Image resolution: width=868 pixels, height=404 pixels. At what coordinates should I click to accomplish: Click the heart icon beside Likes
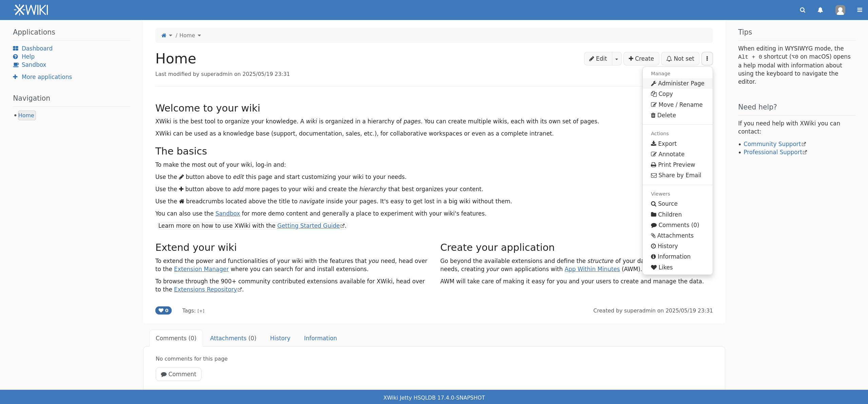(x=654, y=267)
